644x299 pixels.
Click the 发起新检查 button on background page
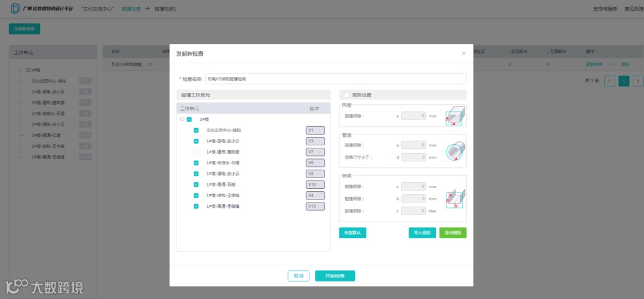[x=24, y=29]
